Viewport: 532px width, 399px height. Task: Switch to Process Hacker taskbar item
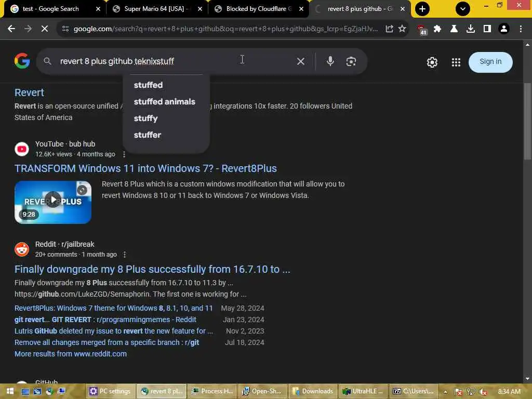click(212, 391)
